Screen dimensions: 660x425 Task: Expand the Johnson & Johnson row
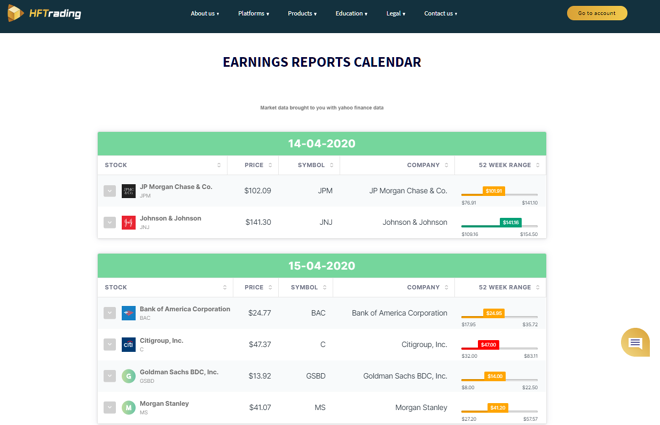(109, 223)
